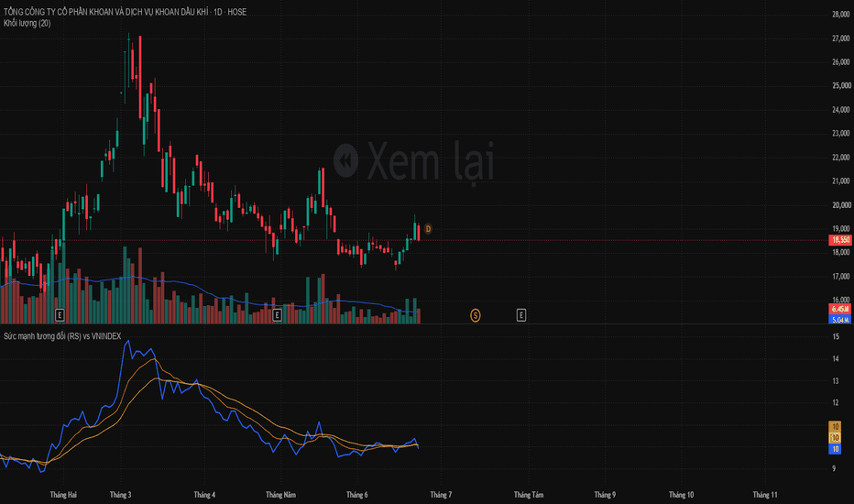Viewport: 854px width, 504px height.
Task: Click the Sức mạnh tương đối (RS) vs VNINDEX label
Action: click(62, 336)
